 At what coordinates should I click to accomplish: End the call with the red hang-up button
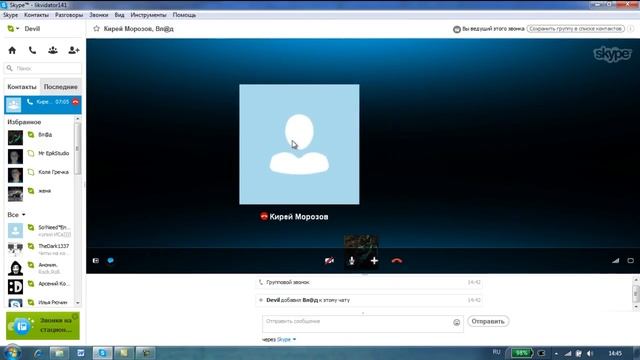point(397,260)
